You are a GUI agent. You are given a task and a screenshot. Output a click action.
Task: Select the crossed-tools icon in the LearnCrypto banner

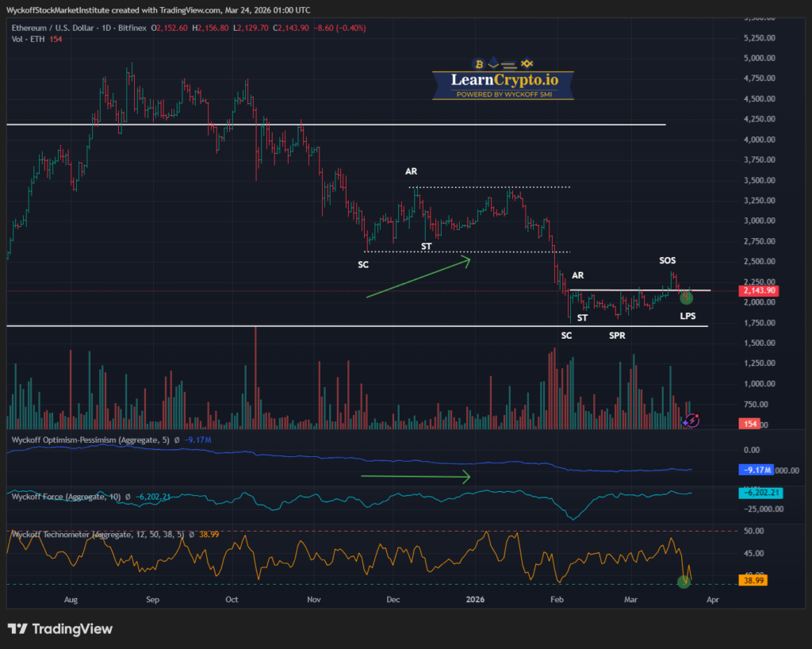[525, 63]
